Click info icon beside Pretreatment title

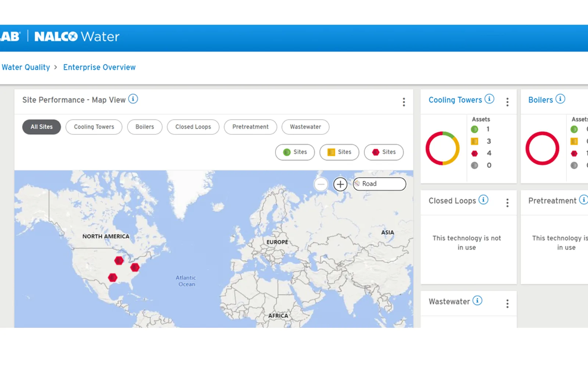[x=584, y=200]
